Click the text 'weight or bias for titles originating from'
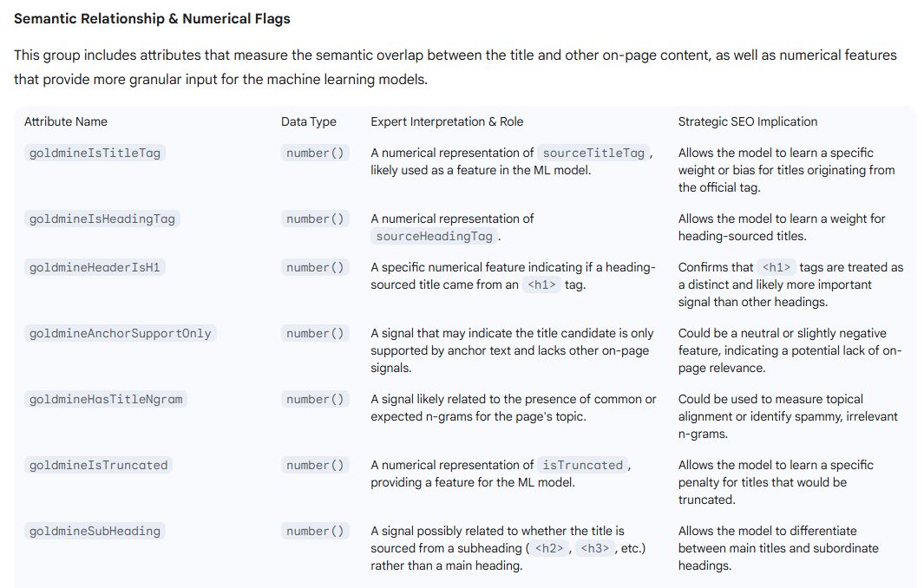The image size is (924, 588). coord(786,170)
